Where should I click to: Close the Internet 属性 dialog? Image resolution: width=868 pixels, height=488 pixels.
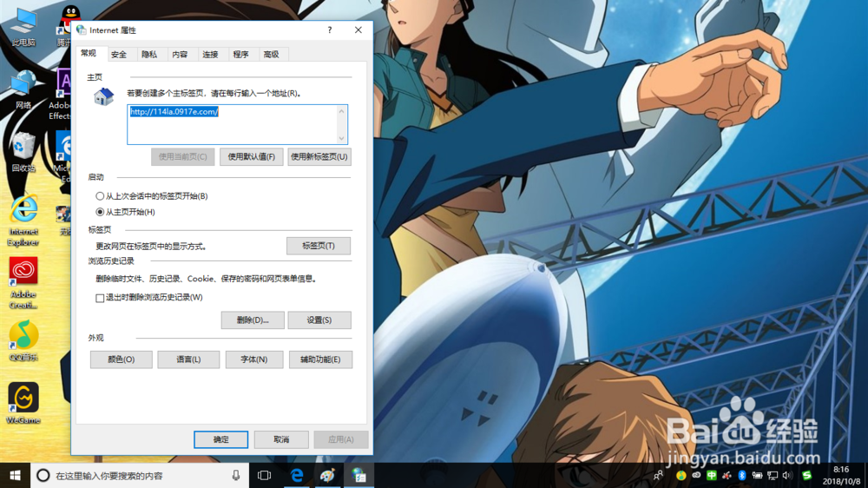point(358,30)
